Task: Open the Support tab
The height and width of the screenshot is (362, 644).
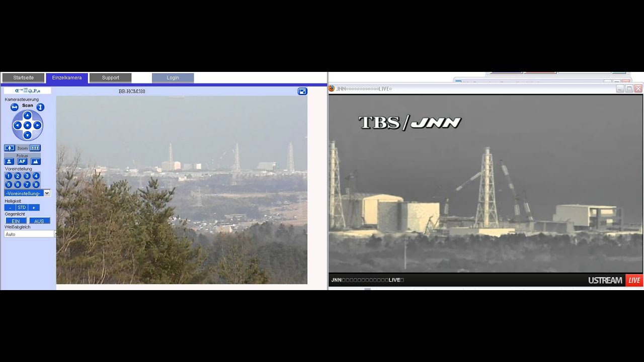Action: [x=111, y=78]
